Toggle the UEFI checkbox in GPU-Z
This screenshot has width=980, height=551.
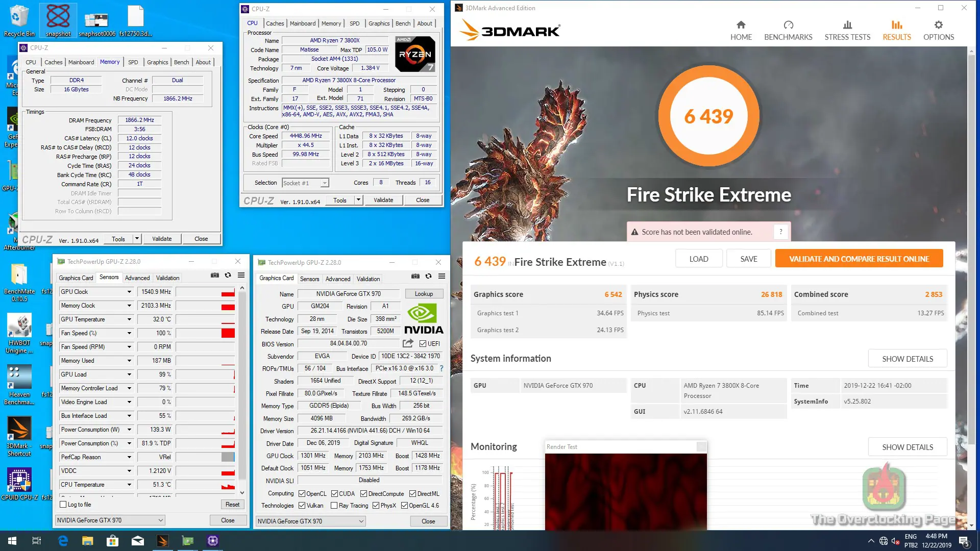click(423, 344)
